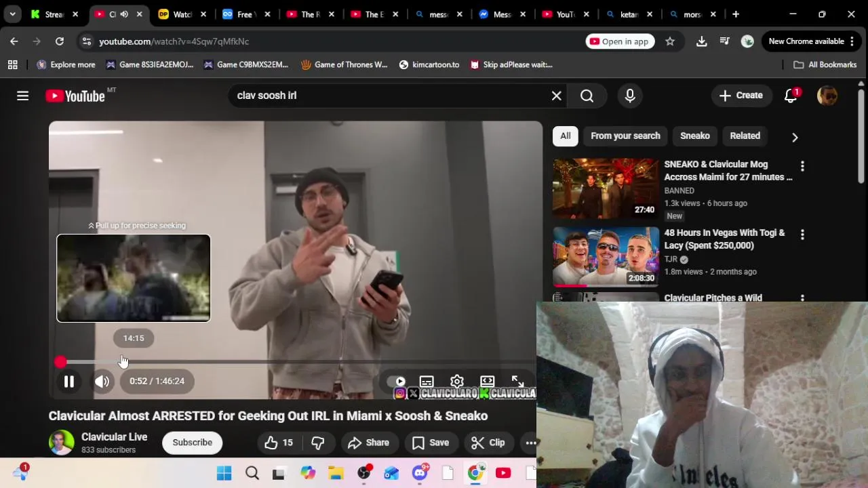Select 'From your search' chip
Image resolution: width=868 pixels, height=488 pixels.
(625, 136)
